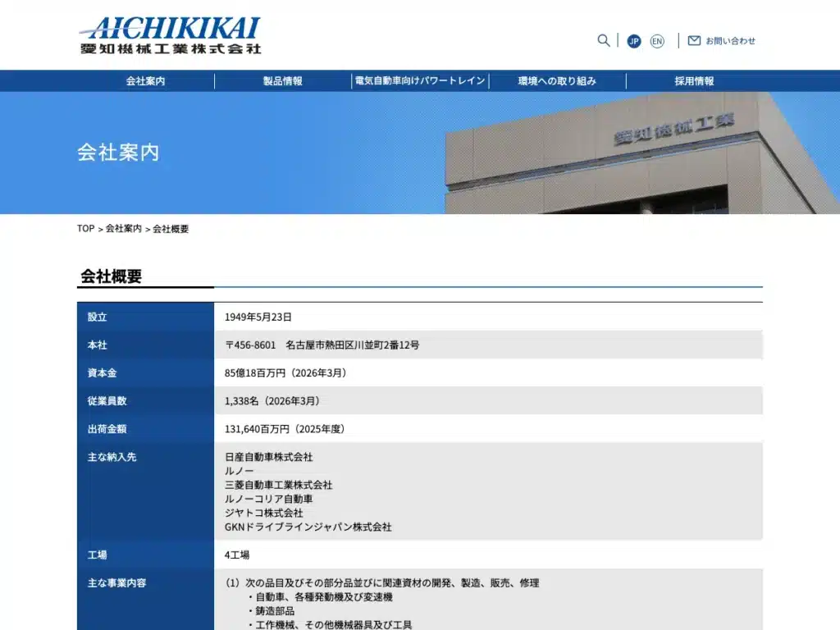
Task: Select the date 1949年5月23日
Action: click(258, 317)
